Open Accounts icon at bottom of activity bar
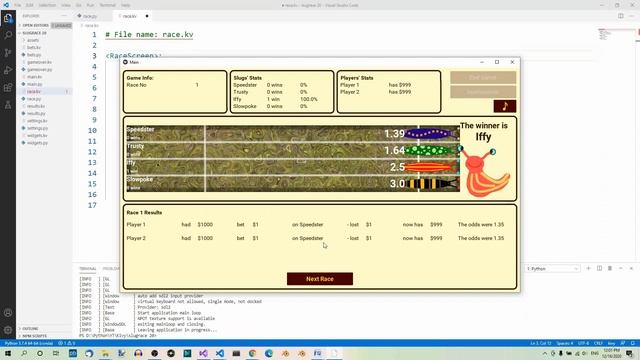Screen dimensions: 640x360 tap(8, 313)
